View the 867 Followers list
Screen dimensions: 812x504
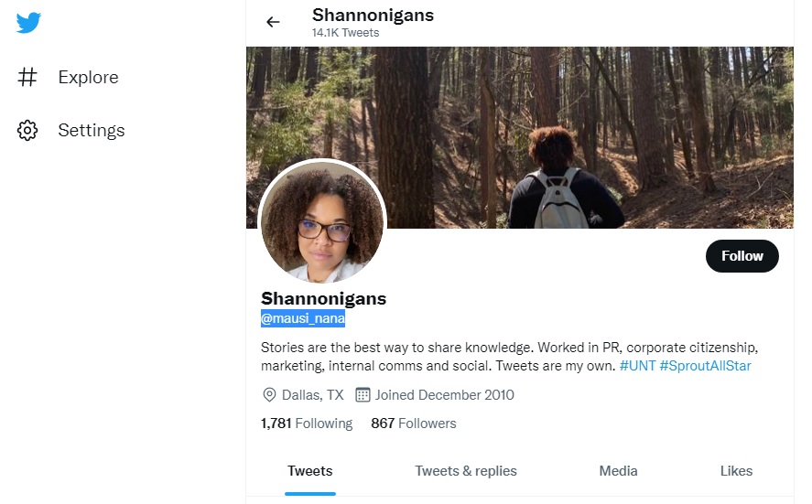click(413, 424)
